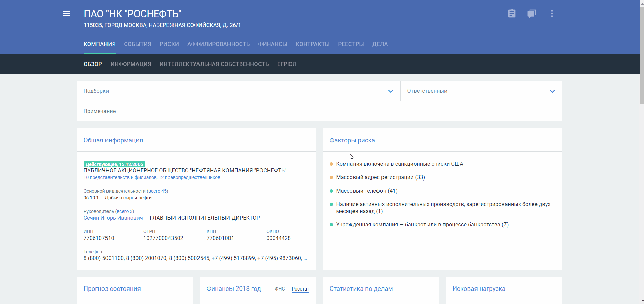Open the Статистика по делам card link
This screenshot has width=644, height=304.
[x=361, y=289]
